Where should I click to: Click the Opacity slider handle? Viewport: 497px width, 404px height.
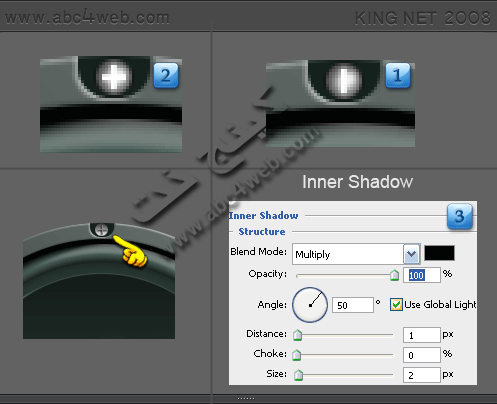coord(395,275)
